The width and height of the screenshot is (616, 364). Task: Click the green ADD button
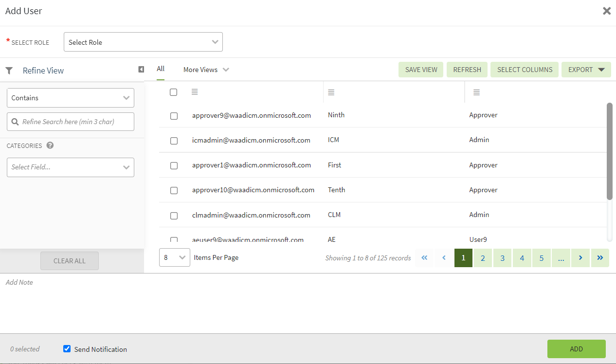pos(576,349)
